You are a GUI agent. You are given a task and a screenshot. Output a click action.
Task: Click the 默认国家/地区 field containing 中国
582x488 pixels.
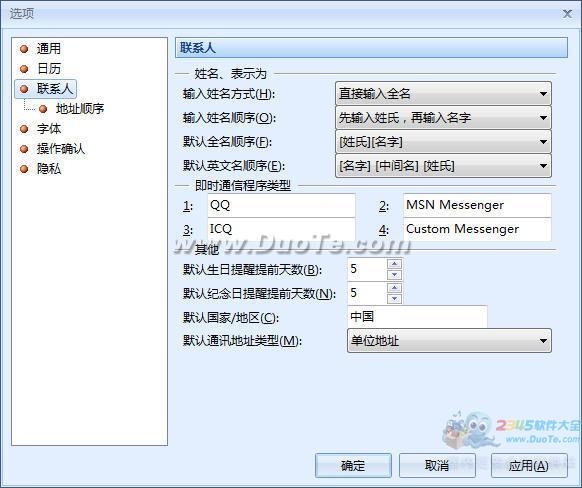point(417,317)
